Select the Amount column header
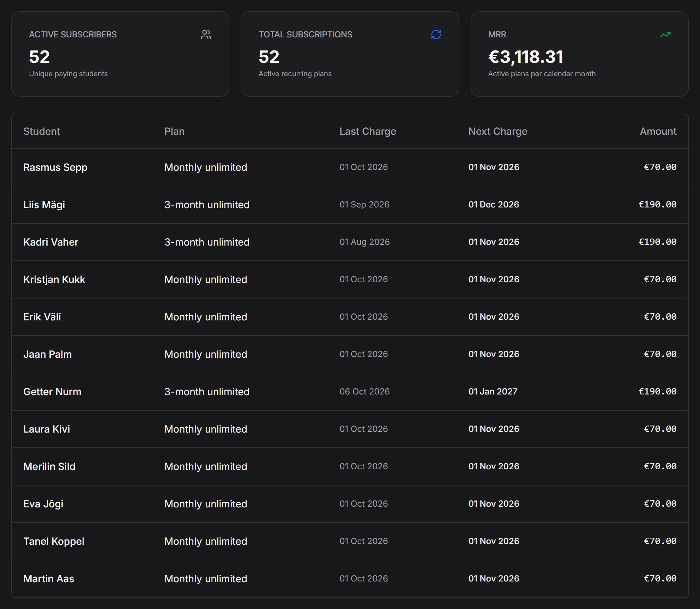 pos(658,131)
